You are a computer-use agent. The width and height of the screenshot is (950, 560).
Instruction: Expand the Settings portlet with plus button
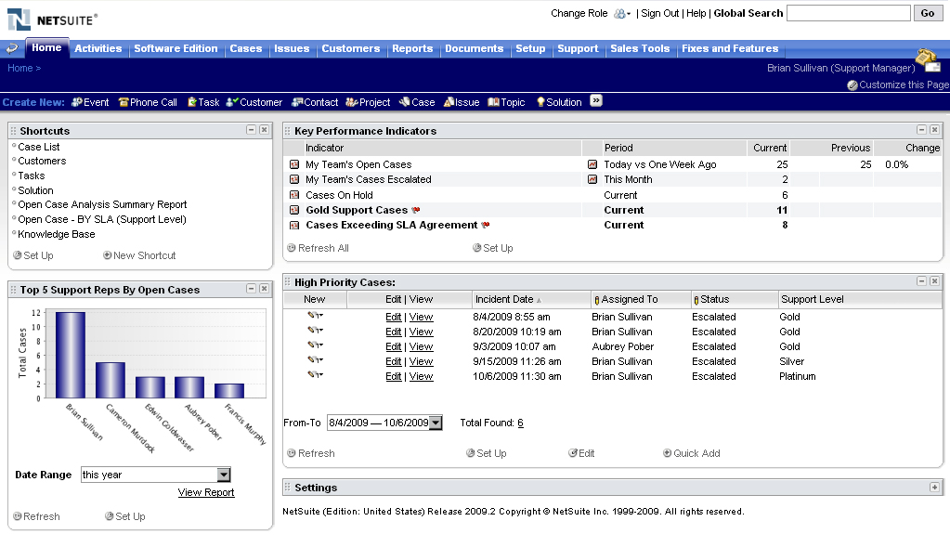[934, 488]
